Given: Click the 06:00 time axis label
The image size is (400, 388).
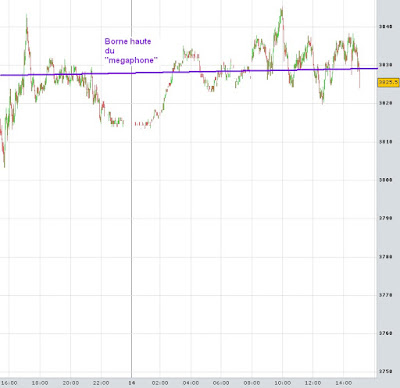Looking at the screenshot, I should tap(221, 383).
